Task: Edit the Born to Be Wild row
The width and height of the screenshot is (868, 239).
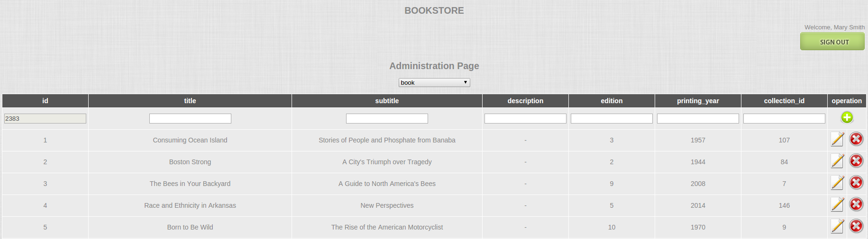Action: 838,226
